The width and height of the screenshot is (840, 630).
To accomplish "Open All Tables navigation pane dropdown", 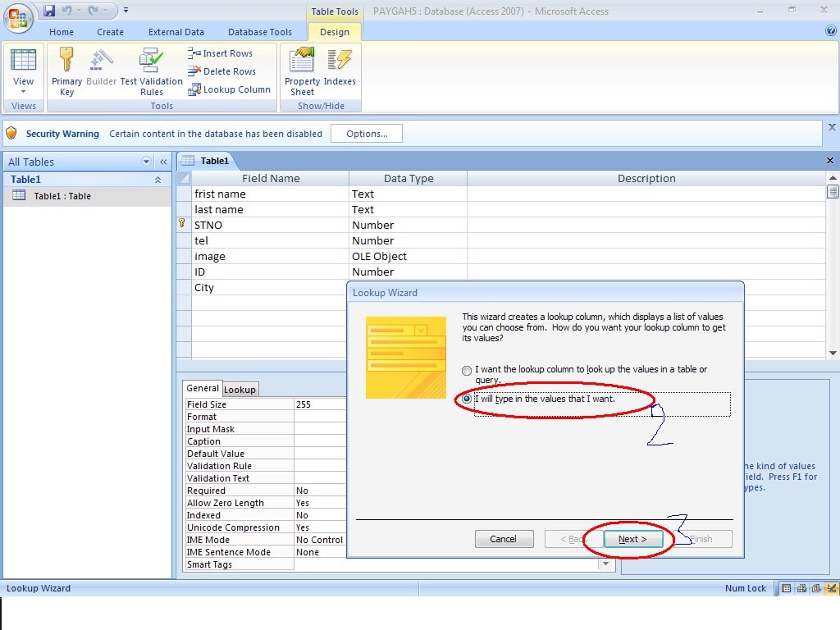I will click(146, 162).
